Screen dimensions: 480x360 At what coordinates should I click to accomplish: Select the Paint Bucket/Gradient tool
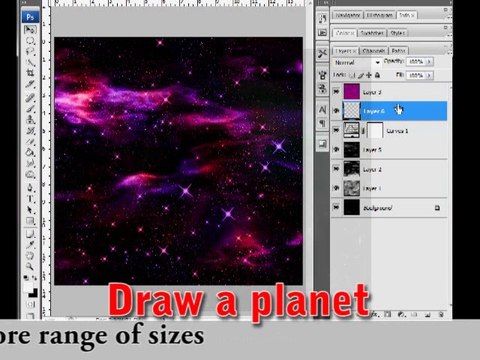coord(30,152)
